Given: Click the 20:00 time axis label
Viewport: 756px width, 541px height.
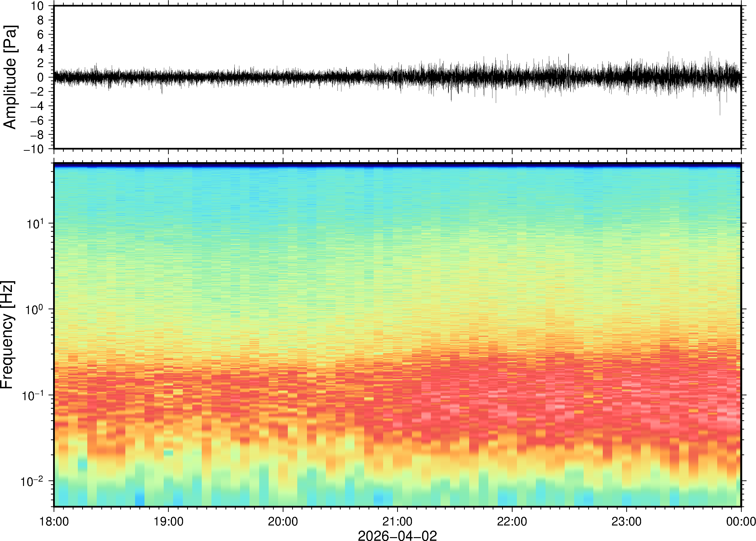Looking at the screenshot, I should coord(283,521).
